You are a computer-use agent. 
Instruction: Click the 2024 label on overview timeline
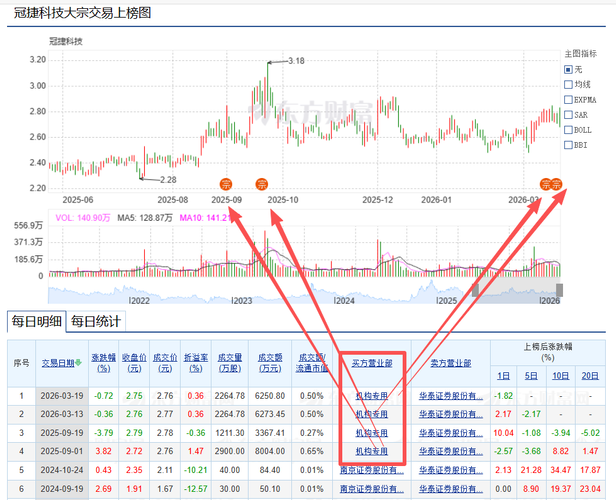[345, 300]
